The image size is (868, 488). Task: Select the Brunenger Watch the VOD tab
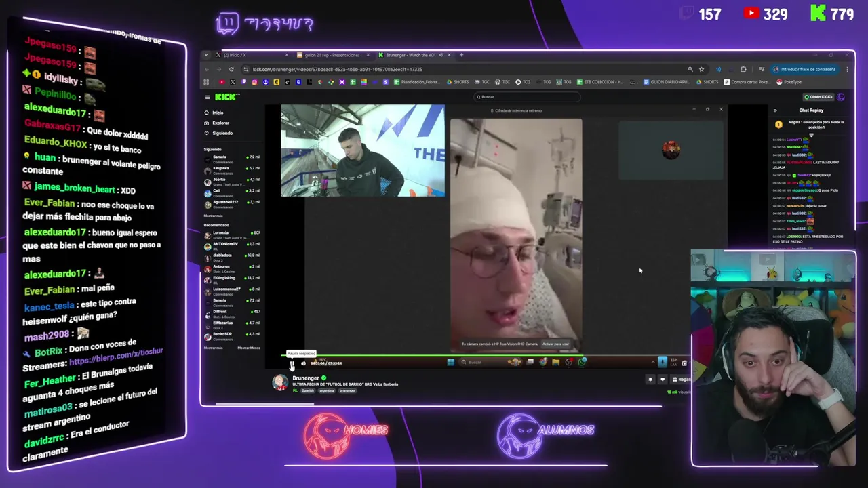pos(414,55)
